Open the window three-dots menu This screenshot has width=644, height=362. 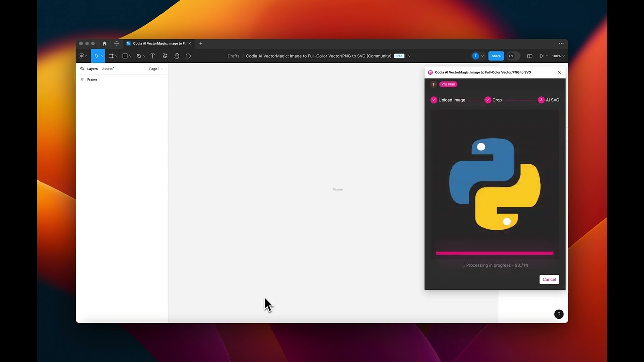point(561,43)
